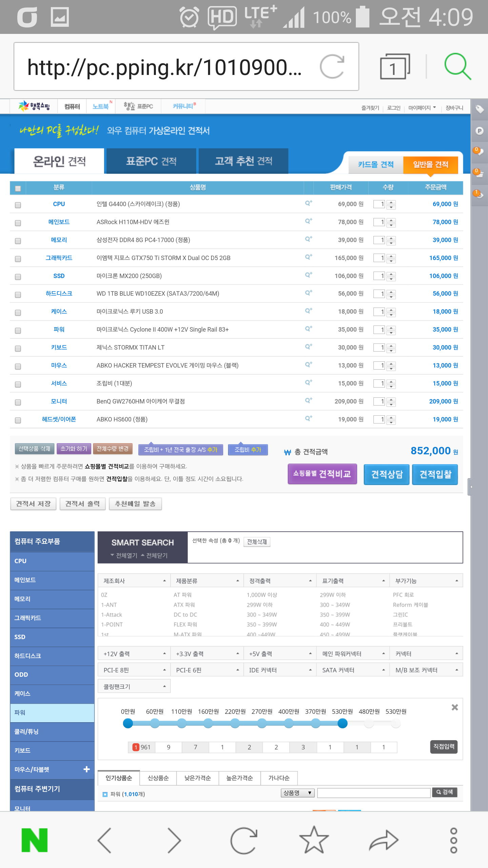This screenshot has width=488, height=868.
Task: Click the detail magnifier icon for CPU row
Action: pos(308,203)
